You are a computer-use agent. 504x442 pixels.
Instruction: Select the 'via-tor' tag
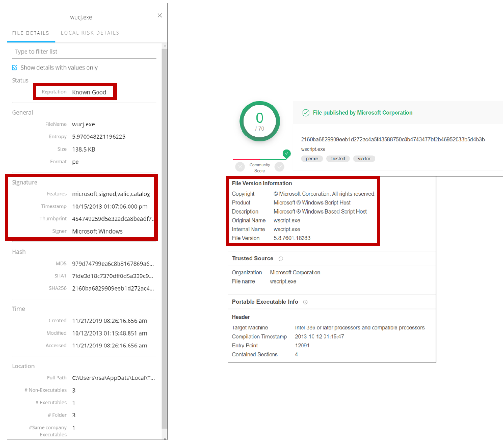(x=364, y=159)
